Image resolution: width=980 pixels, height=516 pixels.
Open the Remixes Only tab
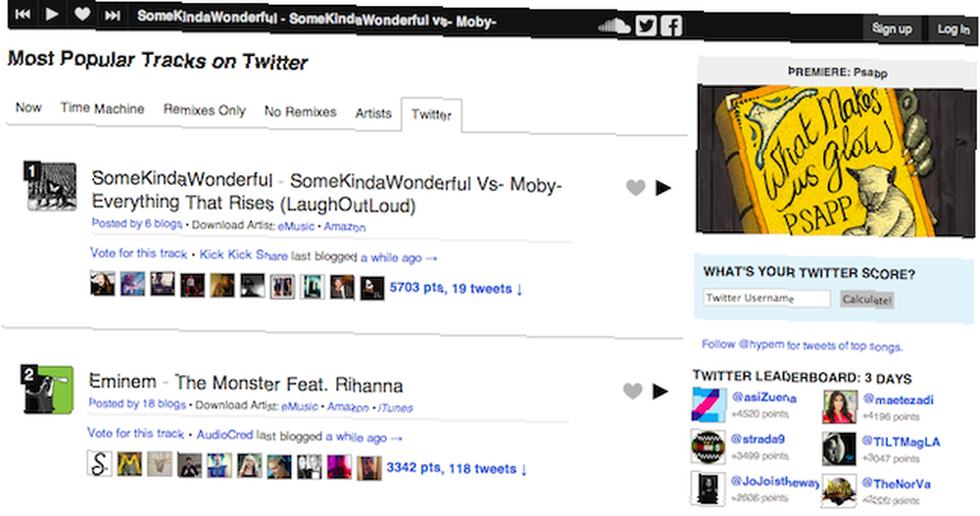(205, 110)
